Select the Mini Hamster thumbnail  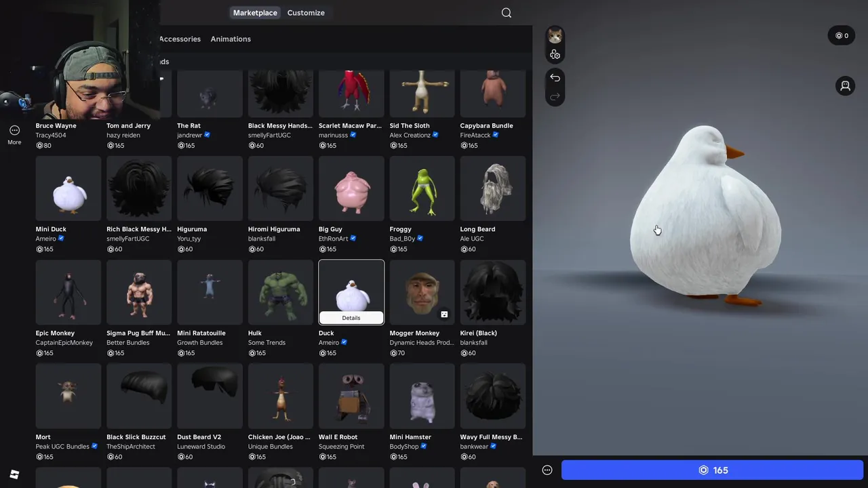tap(422, 396)
